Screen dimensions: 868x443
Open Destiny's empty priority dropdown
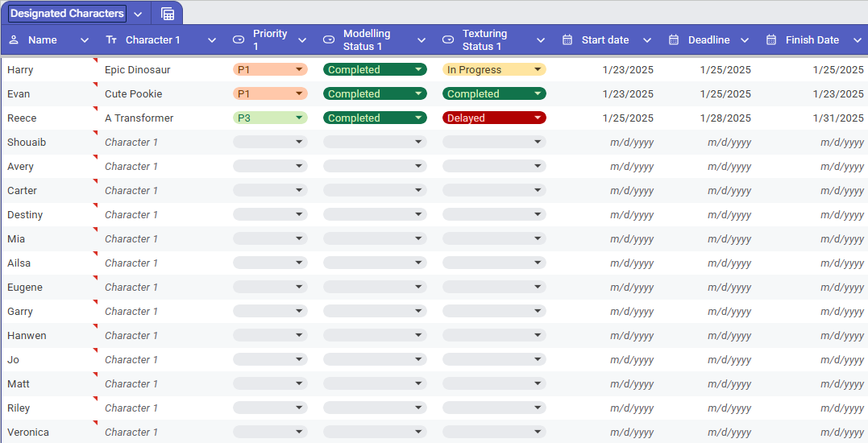(270, 214)
